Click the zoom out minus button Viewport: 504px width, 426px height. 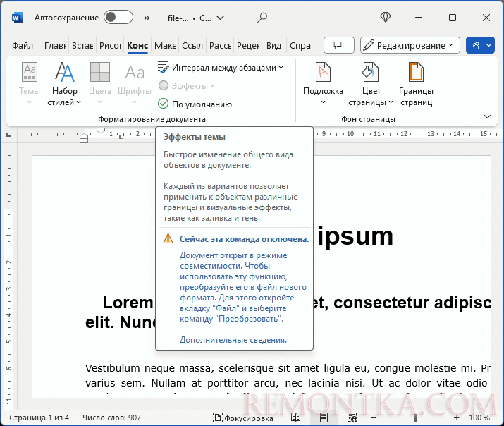point(373,418)
